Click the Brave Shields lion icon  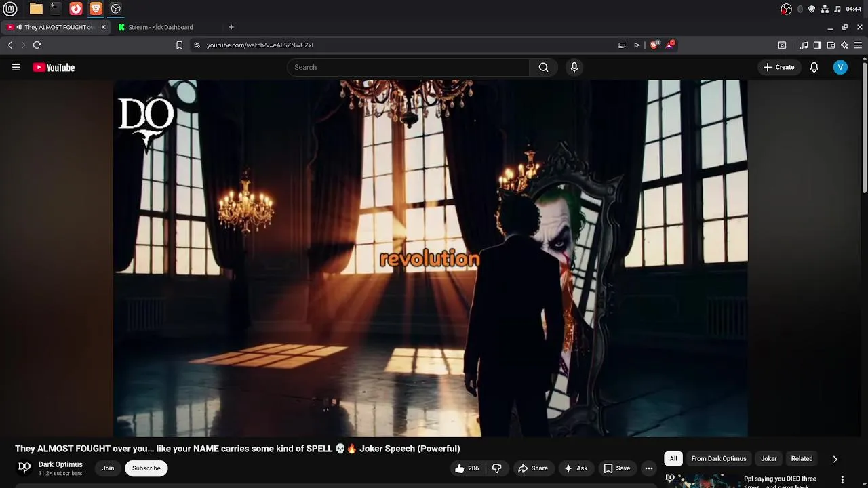tap(654, 45)
